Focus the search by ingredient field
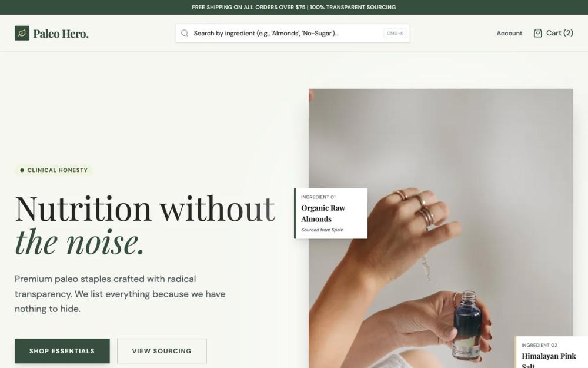Screen dimensions: 588x368 (x=292, y=33)
